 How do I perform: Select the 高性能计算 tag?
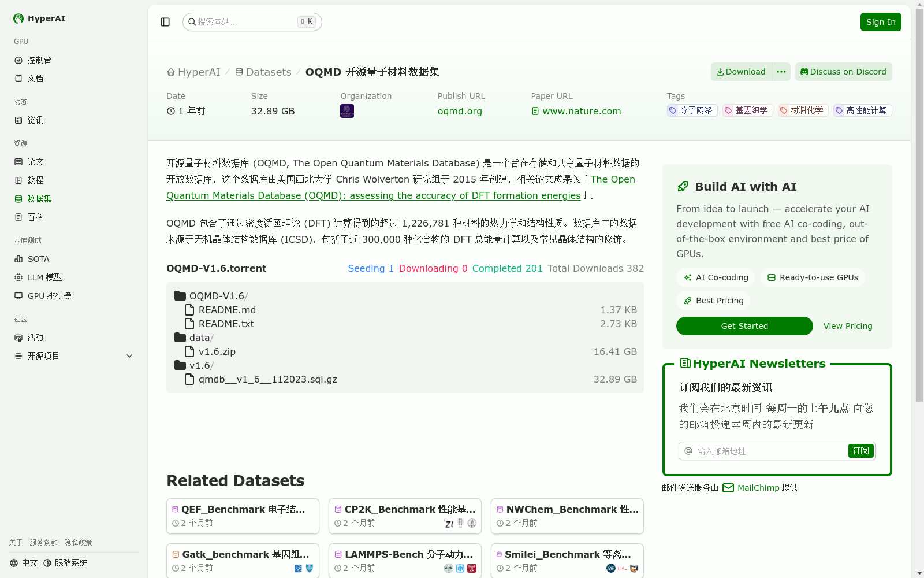point(862,110)
